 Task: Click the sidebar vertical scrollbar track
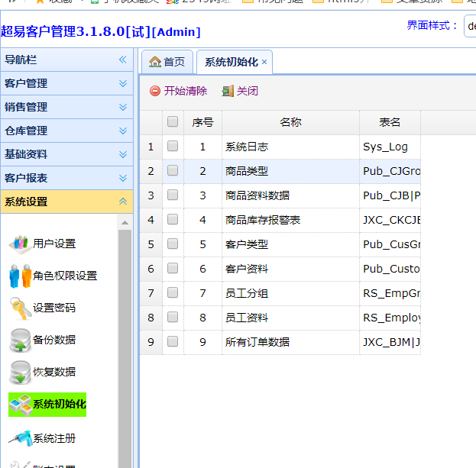[x=125, y=349]
